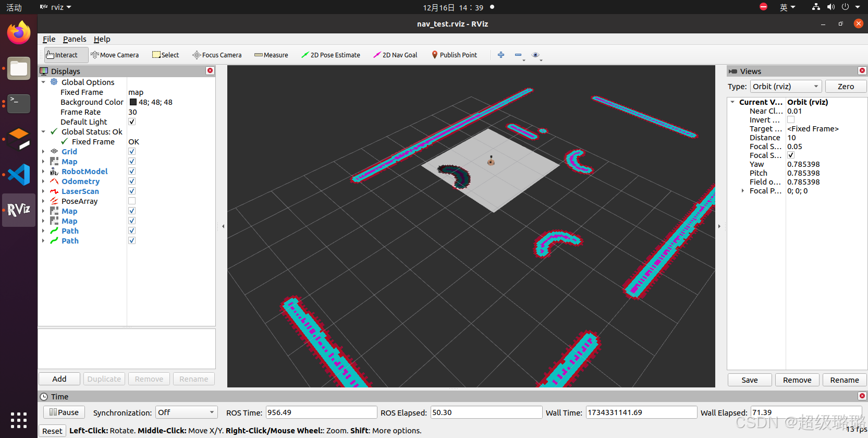Enable the PoseArray display checkbox
The width and height of the screenshot is (868, 438).
pyautogui.click(x=132, y=201)
